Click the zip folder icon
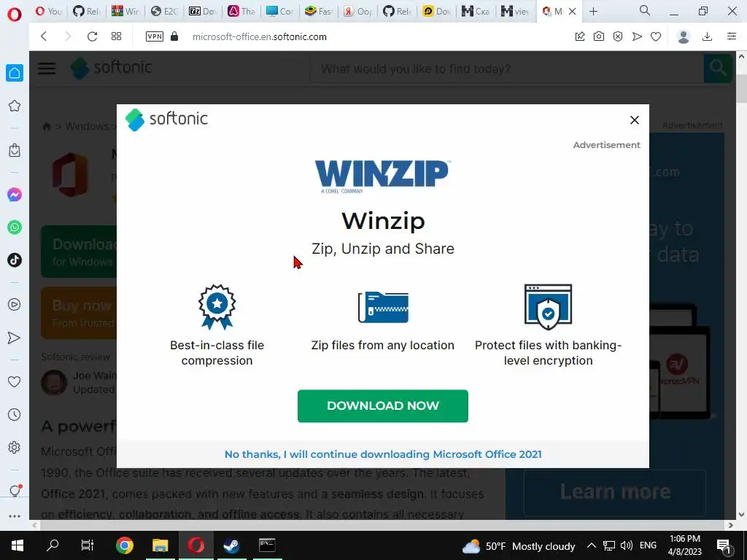The height and width of the screenshot is (560, 747). pos(383,307)
